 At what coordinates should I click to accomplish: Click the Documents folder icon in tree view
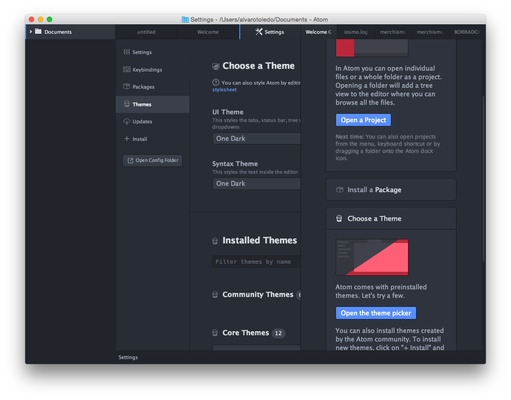coord(38,32)
